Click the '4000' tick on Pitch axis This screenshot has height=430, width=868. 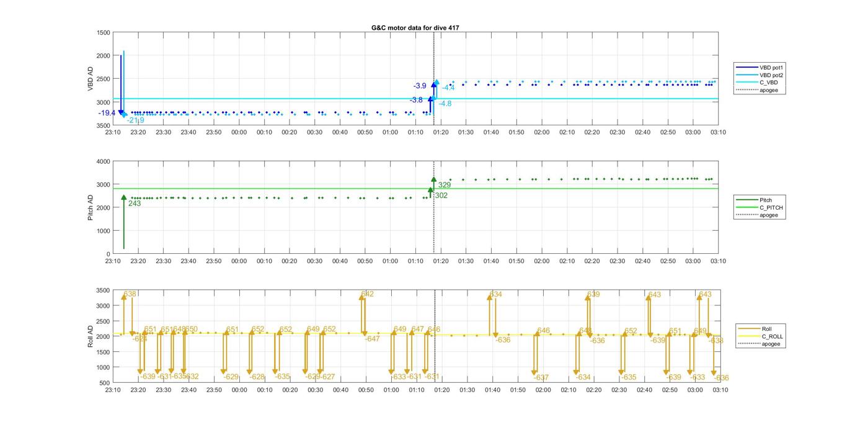point(104,162)
